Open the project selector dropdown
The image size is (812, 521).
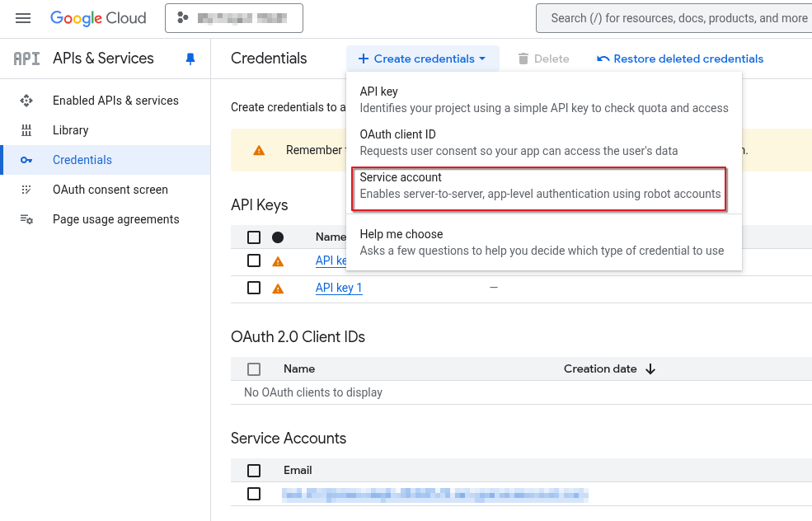pyautogui.click(x=234, y=18)
